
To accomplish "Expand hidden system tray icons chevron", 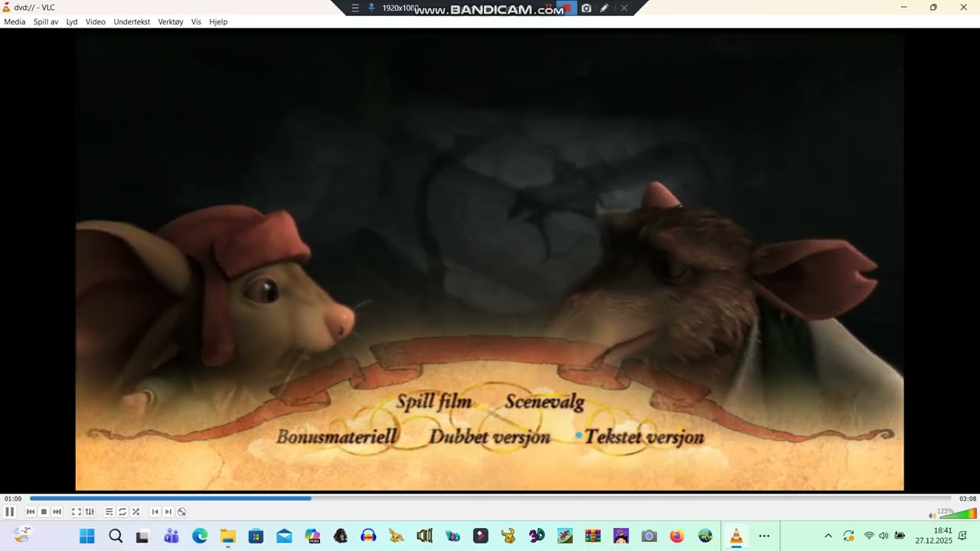I will 828,536.
